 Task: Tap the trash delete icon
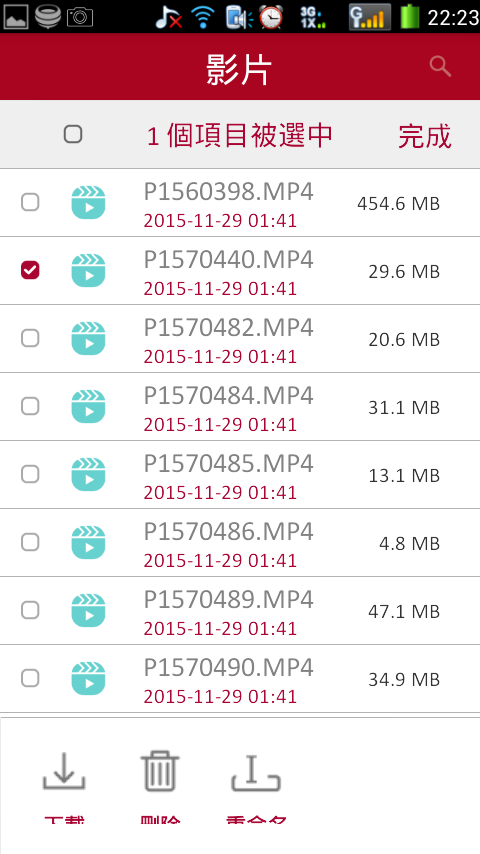click(x=160, y=771)
